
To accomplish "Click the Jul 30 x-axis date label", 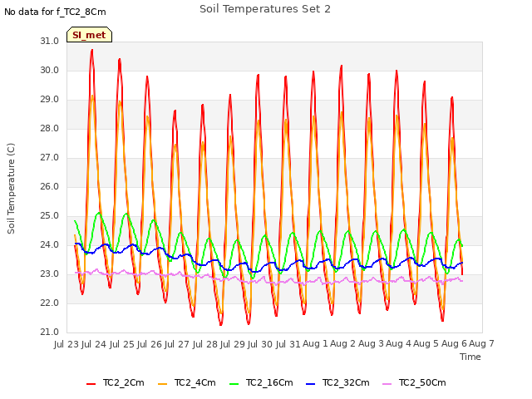I will [260, 344].
